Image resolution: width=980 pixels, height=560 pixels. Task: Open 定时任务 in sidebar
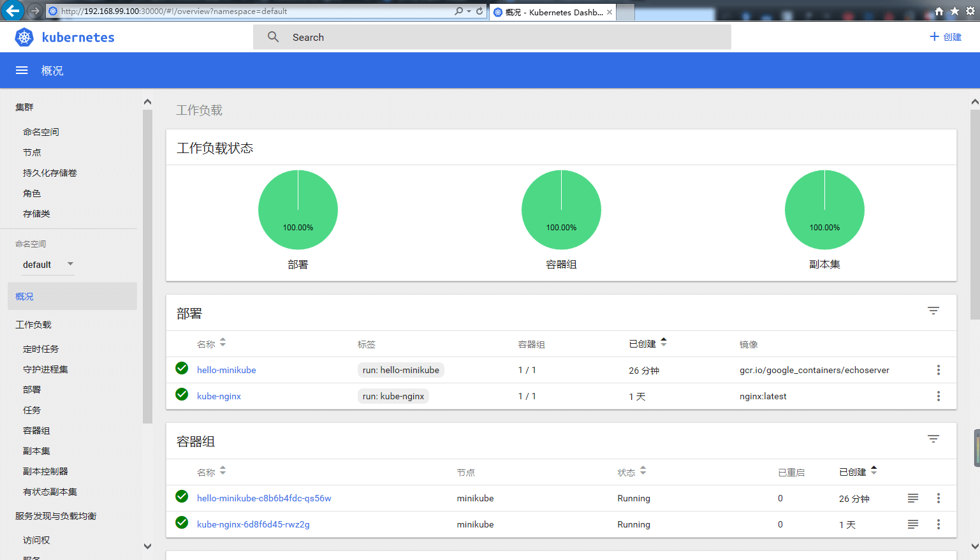(x=41, y=349)
